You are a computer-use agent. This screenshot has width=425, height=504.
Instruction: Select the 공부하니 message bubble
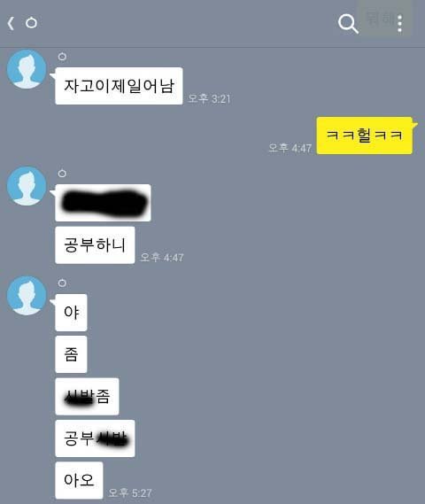[x=95, y=245]
